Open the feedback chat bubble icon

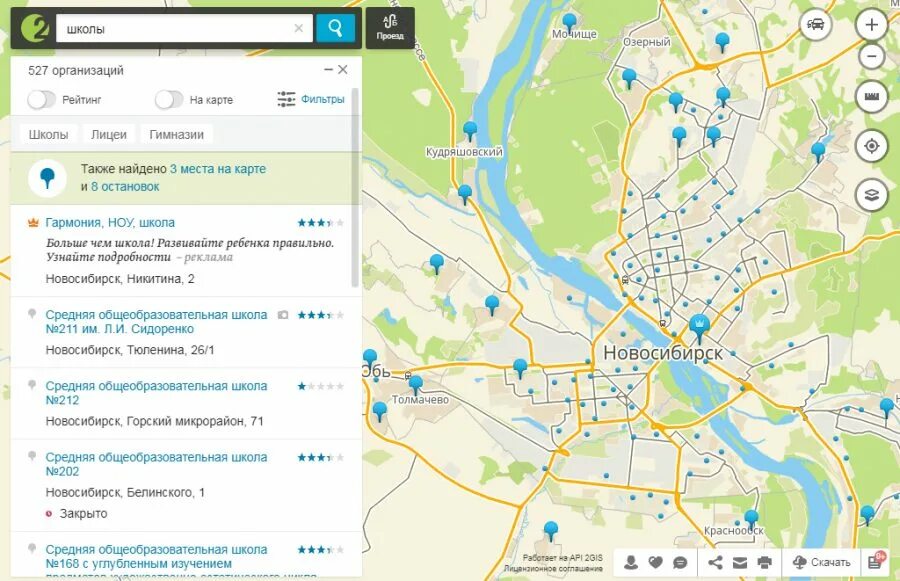[x=680, y=563]
